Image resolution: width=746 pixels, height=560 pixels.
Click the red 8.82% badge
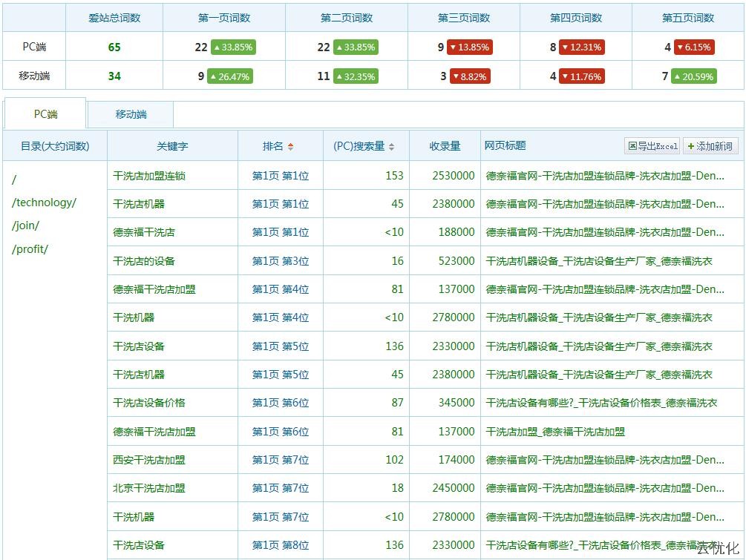click(x=470, y=76)
